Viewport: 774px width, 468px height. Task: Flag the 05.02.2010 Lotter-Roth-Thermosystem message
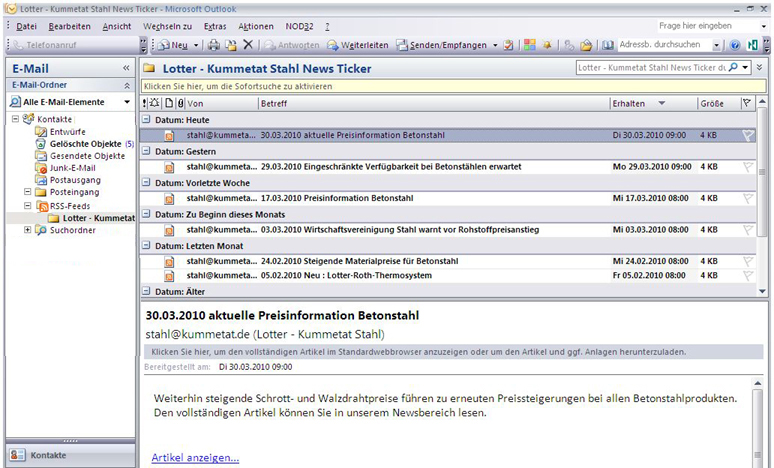click(x=748, y=275)
